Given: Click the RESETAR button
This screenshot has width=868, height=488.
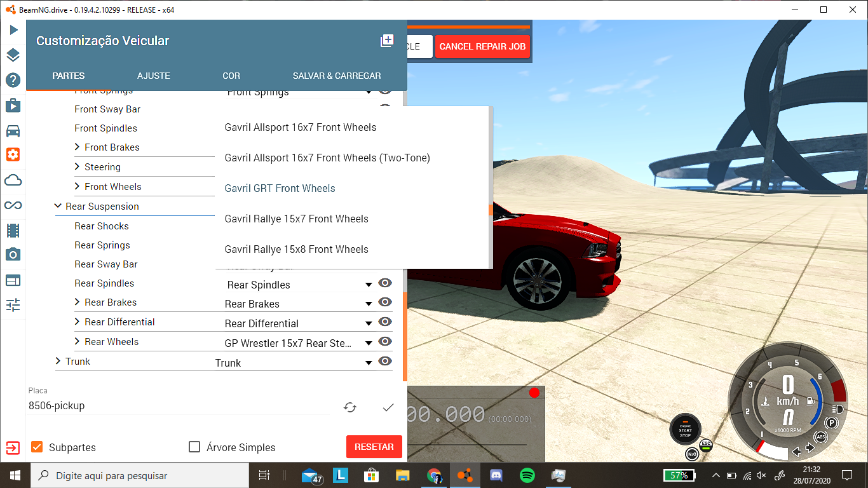Looking at the screenshot, I should 374,447.
